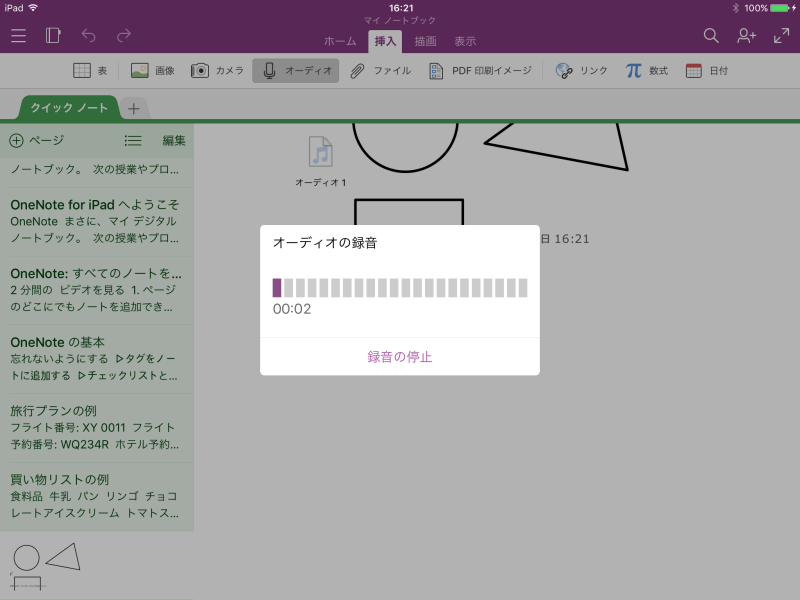
Task: Click the マイ ノートブック notebook title
Action: click(399, 20)
